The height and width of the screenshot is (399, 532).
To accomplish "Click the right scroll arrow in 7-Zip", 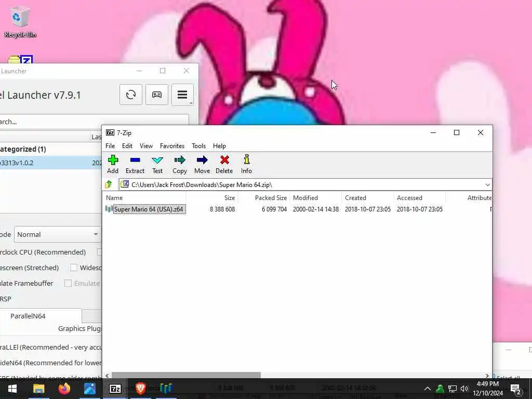I will (x=487, y=376).
